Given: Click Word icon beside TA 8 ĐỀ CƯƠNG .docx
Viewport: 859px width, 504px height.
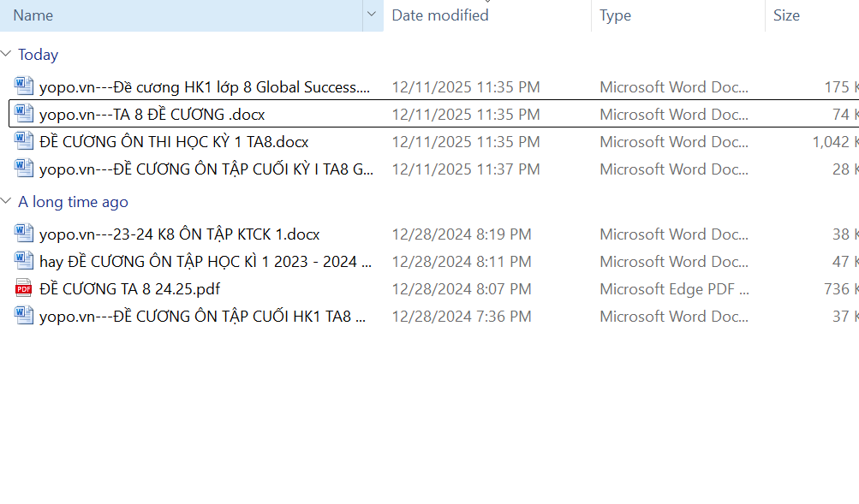Looking at the screenshot, I should pos(24,114).
